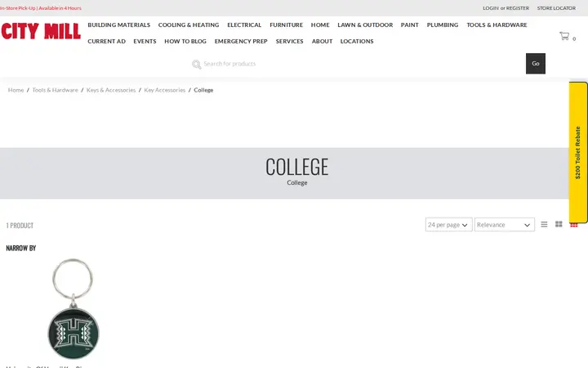Click the City Mill logo
588x368 pixels.
(x=41, y=31)
